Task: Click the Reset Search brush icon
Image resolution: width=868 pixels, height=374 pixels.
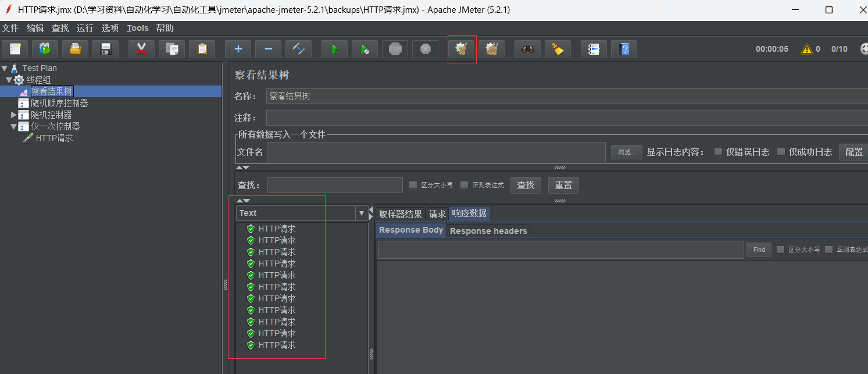Action: pyautogui.click(x=558, y=49)
